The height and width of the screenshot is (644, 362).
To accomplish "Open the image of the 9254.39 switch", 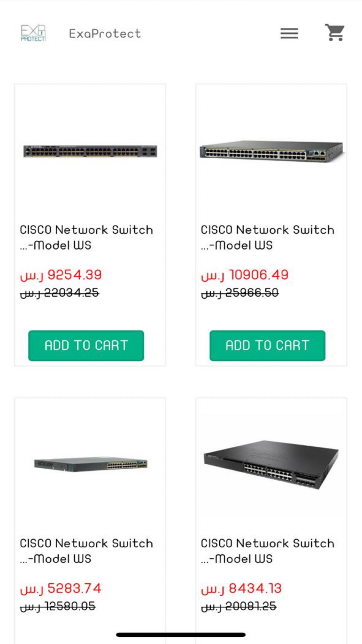I will [x=90, y=151].
